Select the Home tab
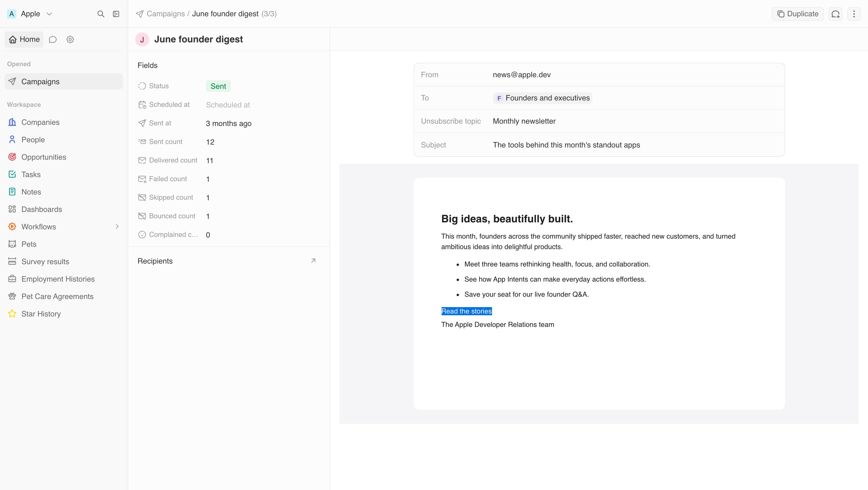The height and width of the screenshot is (490, 868). click(24, 39)
